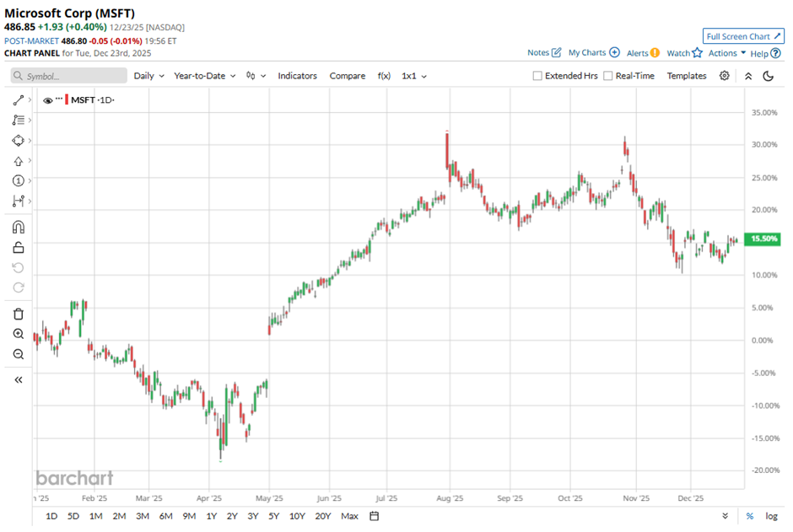Expand the shapes tool options arrow
793x532 pixels.
30,141
